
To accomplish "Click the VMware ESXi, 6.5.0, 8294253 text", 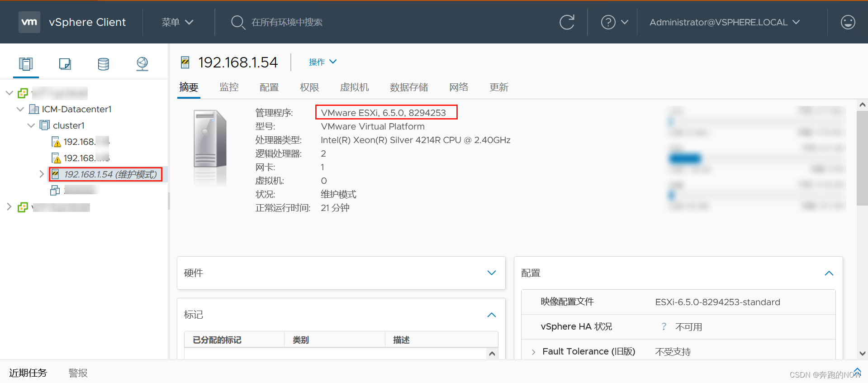I will click(383, 113).
